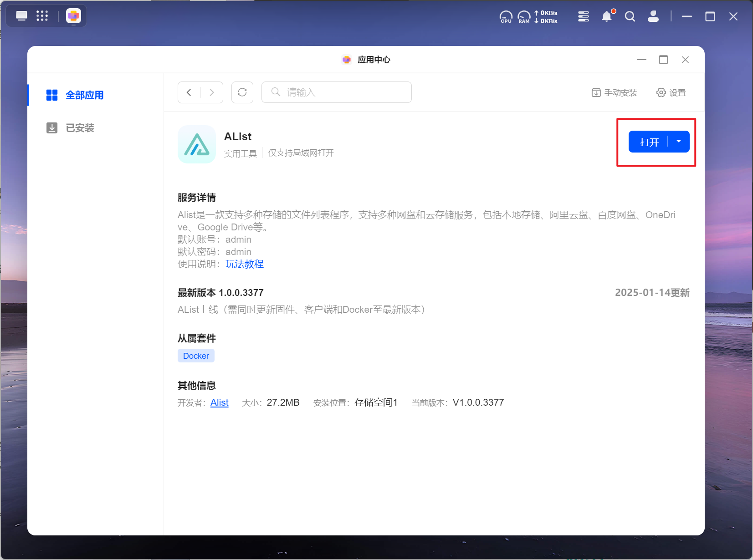Viewport: 753px width, 560px height.
Task: Open notifications bell icon
Action: click(x=607, y=17)
